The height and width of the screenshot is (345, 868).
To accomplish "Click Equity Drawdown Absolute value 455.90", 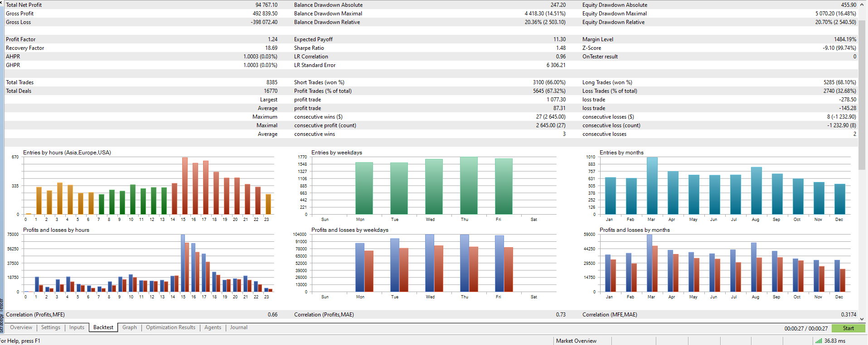I will (849, 5).
